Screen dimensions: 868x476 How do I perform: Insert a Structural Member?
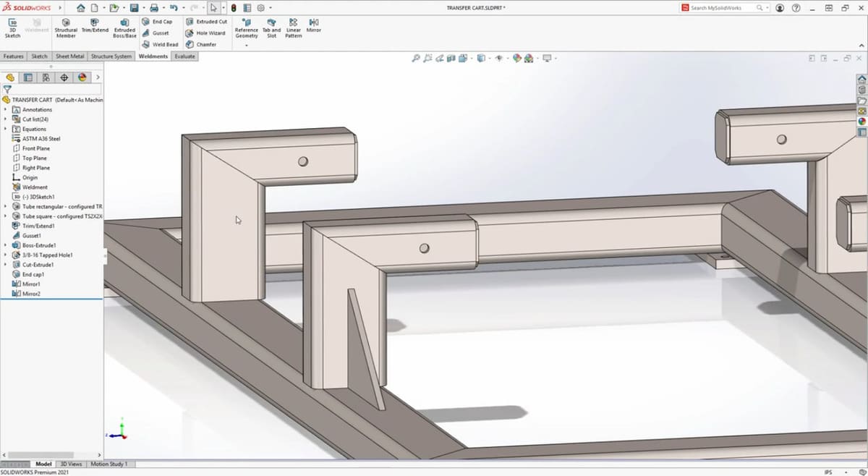pyautogui.click(x=66, y=28)
